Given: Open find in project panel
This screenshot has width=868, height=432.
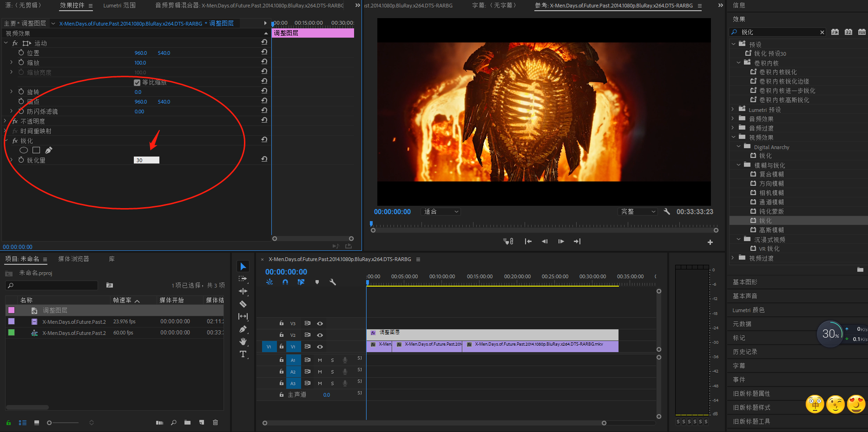Looking at the screenshot, I should pyautogui.click(x=173, y=422).
